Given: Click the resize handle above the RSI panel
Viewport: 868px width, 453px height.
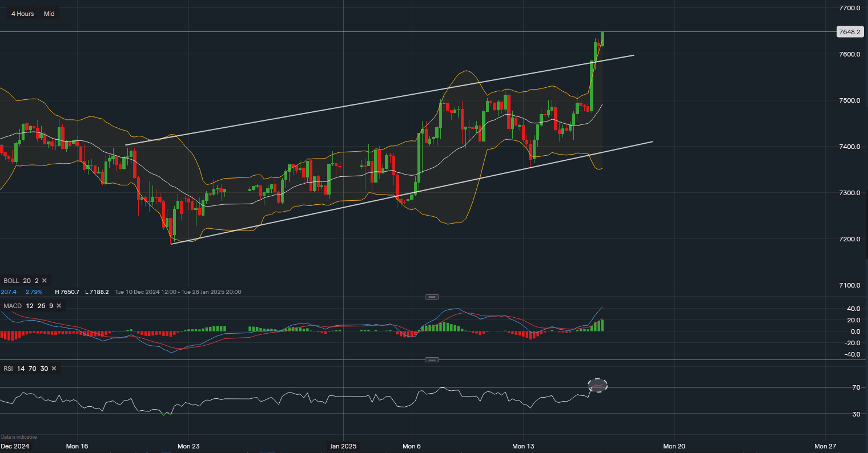Looking at the screenshot, I should coord(432,359).
